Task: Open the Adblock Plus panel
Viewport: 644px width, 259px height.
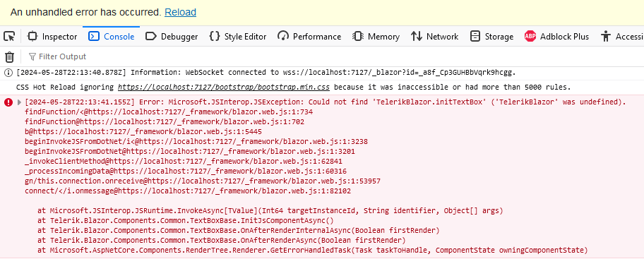Action: (556, 37)
